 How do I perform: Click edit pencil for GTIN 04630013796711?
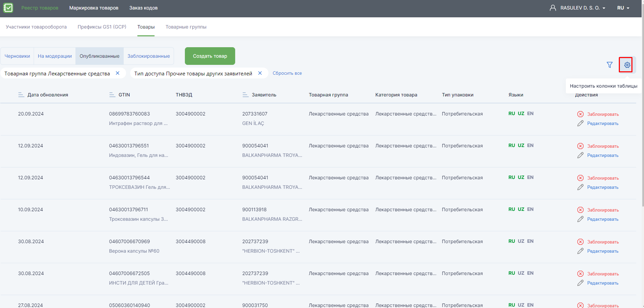point(580,219)
